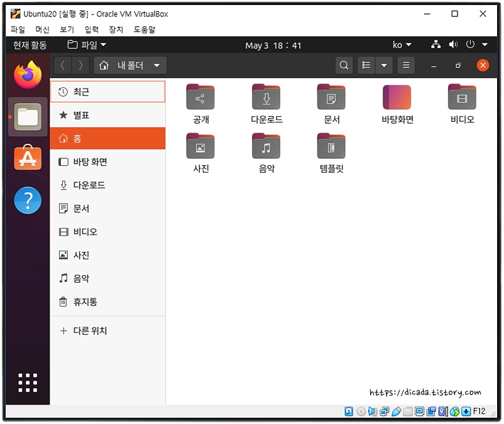504x424 pixels.
Task: Open the Help icon in the dock
Action: (28, 200)
